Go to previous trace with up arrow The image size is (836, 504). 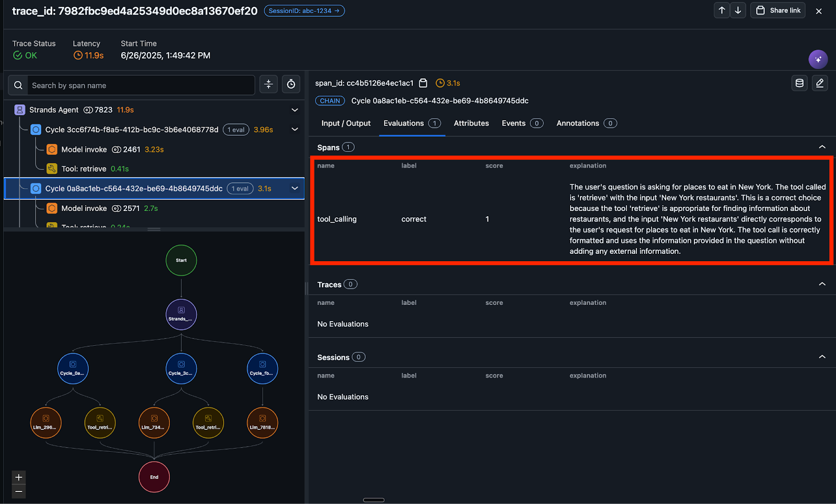722,10
